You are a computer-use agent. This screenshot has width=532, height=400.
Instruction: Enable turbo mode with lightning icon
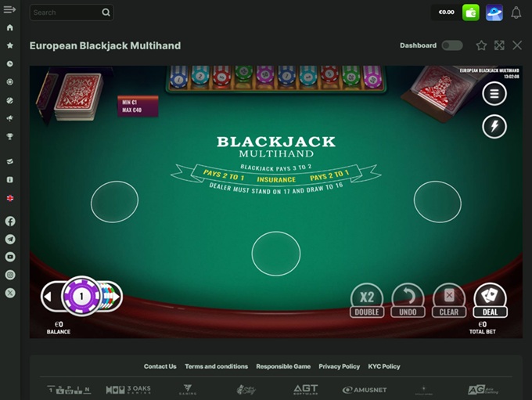[494, 126]
